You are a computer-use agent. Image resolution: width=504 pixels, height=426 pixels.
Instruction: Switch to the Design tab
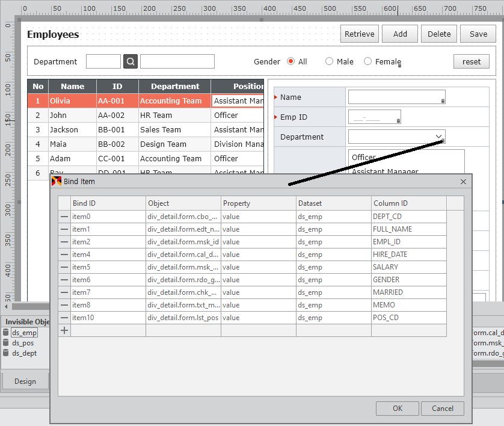pyautogui.click(x=25, y=381)
